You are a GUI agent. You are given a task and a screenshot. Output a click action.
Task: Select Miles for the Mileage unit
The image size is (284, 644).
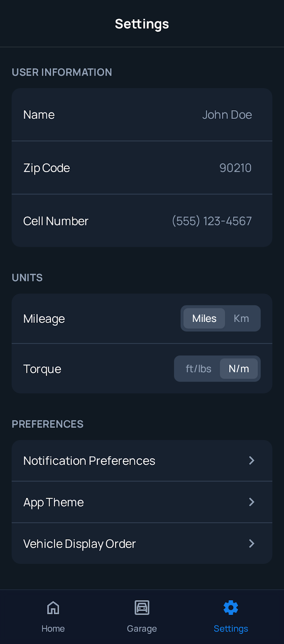pyautogui.click(x=204, y=318)
